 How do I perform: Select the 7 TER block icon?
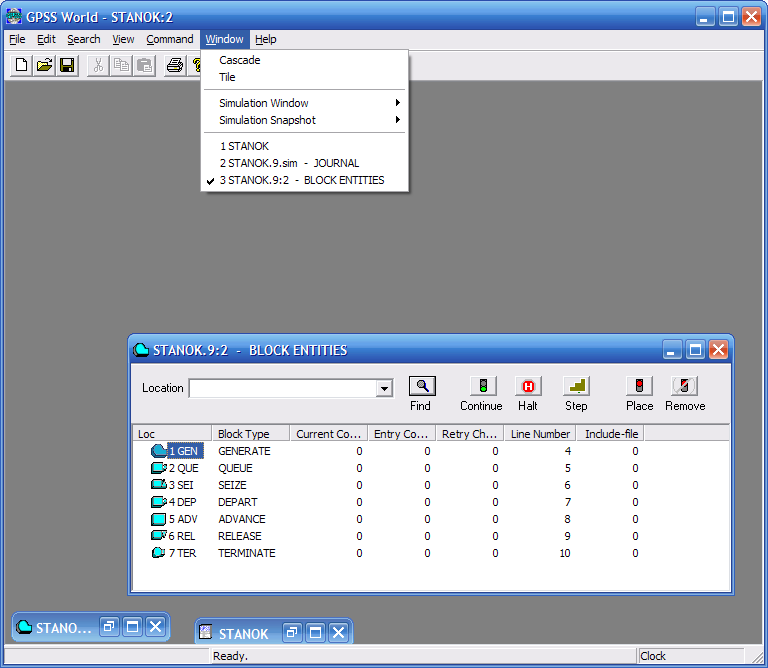(159, 553)
